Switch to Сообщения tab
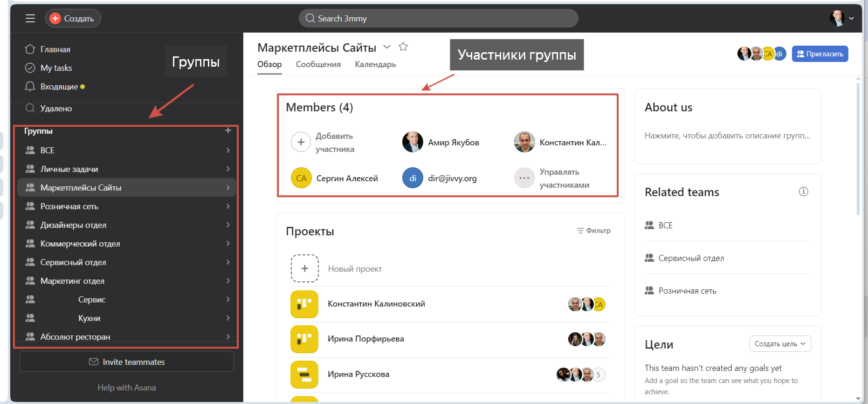 [x=318, y=64]
